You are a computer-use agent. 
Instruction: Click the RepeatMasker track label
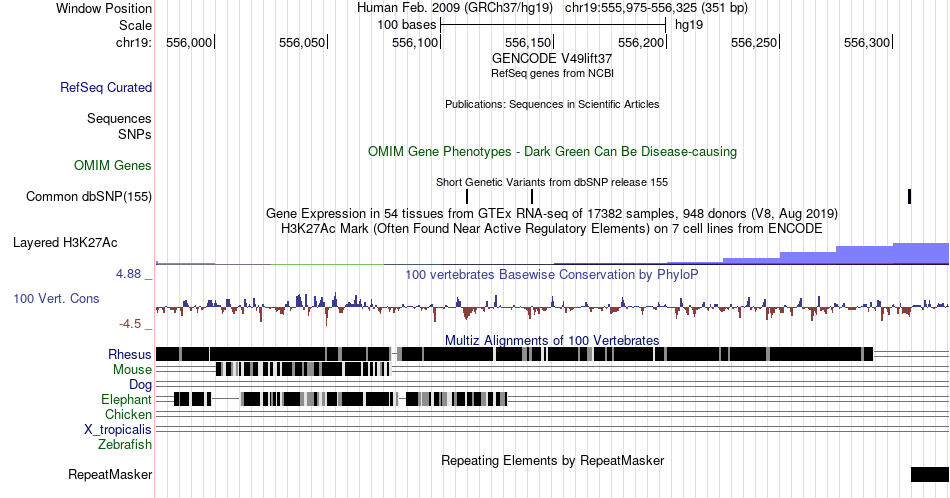pyautogui.click(x=110, y=474)
